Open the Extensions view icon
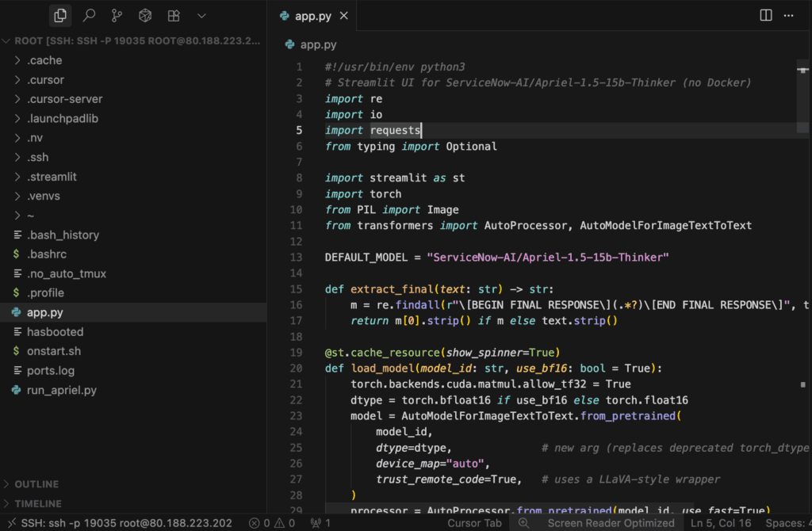The height and width of the screenshot is (531, 812). (x=173, y=15)
